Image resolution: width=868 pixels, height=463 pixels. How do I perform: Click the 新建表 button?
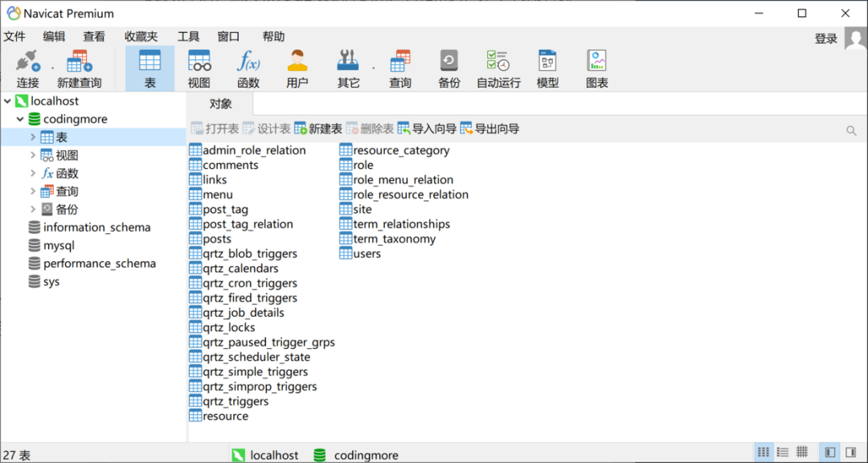point(318,129)
